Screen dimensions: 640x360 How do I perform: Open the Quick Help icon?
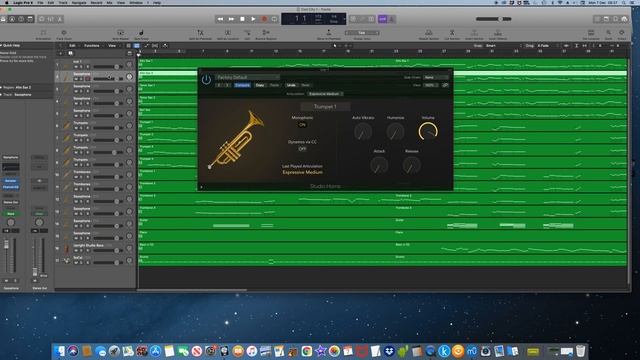[x=21, y=19]
